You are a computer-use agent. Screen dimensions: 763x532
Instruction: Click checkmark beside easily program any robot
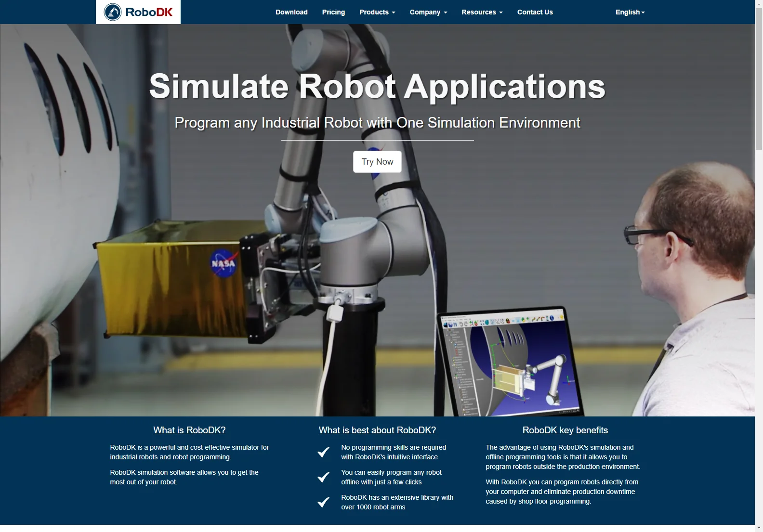[x=324, y=477]
